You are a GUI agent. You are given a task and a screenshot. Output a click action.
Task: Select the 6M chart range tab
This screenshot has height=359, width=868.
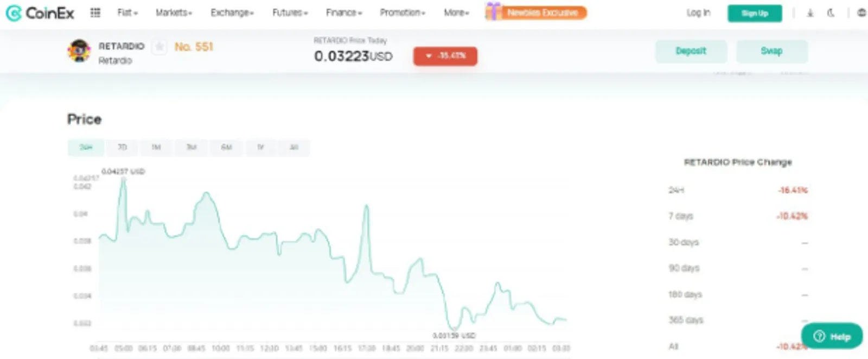[x=227, y=147]
